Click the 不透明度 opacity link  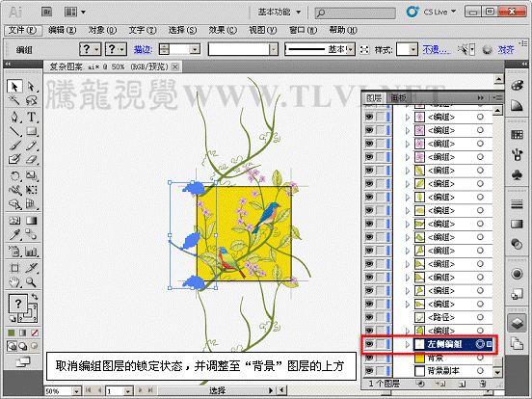point(437,50)
